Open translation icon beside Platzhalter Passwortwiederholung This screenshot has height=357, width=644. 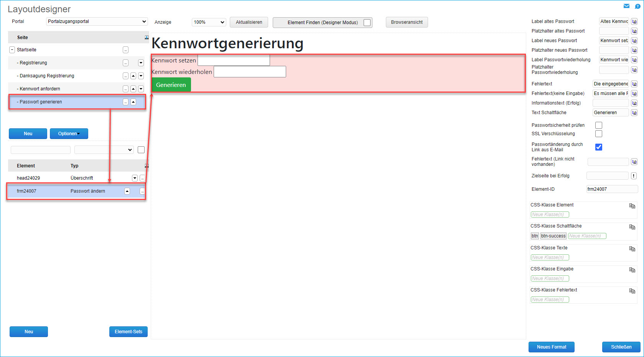634,70
